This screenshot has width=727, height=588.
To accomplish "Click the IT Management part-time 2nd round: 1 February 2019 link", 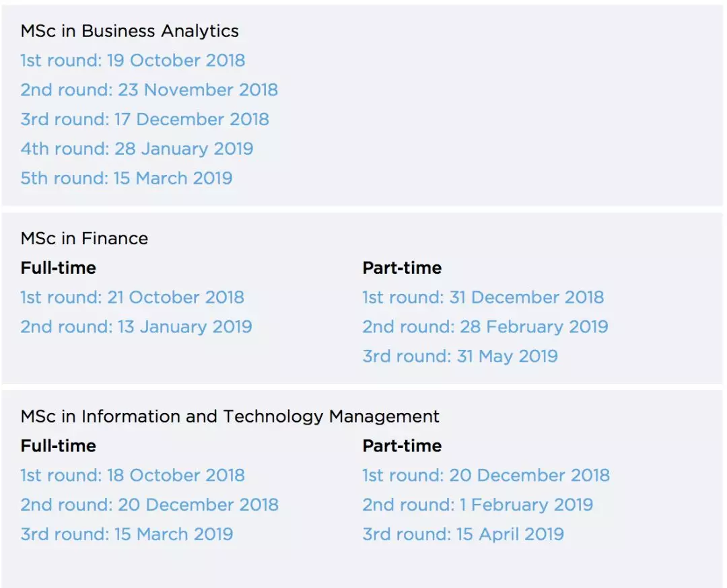I will 477,505.
